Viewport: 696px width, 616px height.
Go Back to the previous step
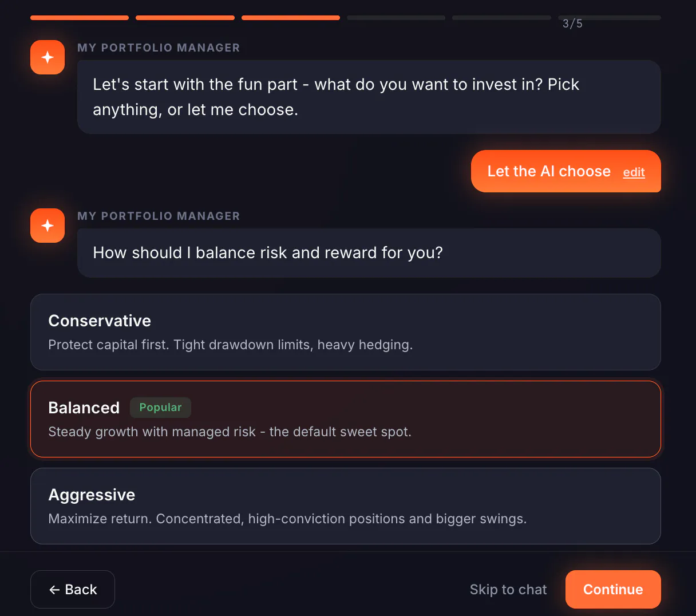[x=73, y=589]
